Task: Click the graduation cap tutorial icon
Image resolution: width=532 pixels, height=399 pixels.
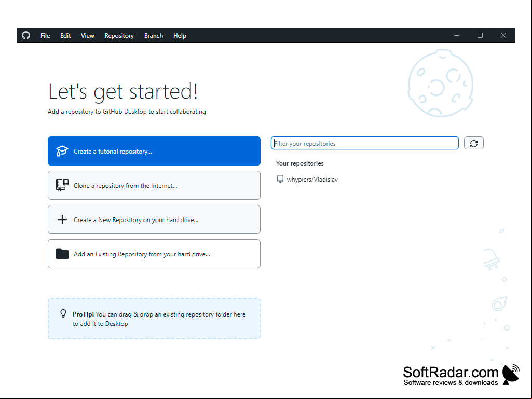Action: [x=62, y=151]
